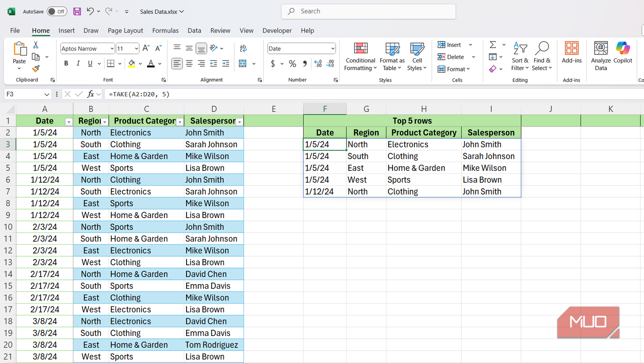Click the Save icon in title bar
644x363 pixels.
(x=77, y=11)
